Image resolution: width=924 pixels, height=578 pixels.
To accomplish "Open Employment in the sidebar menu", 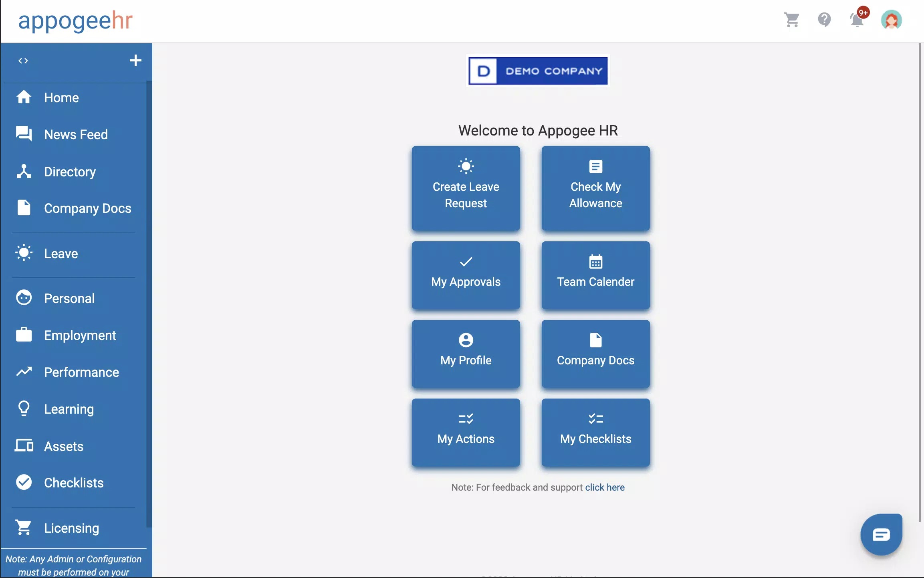I will pyautogui.click(x=74, y=335).
